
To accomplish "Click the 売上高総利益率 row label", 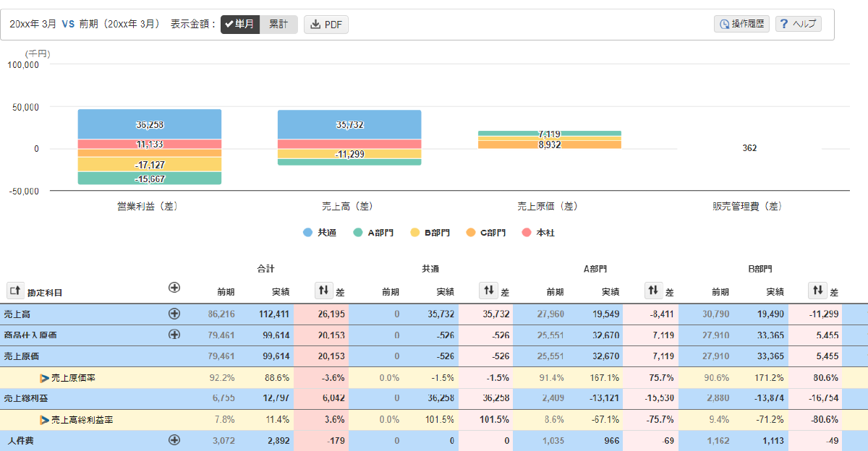I will click(82, 419).
